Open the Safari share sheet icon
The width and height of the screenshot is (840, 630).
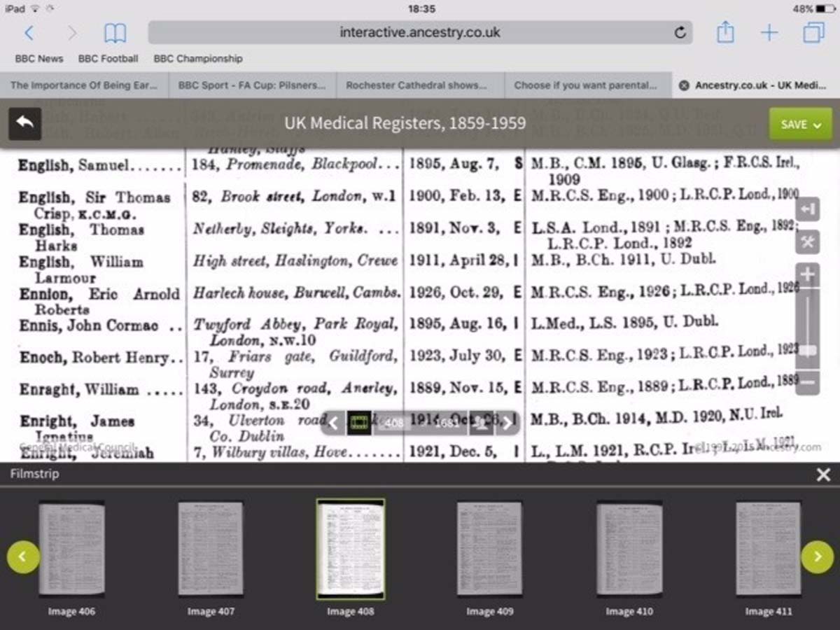tap(725, 31)
